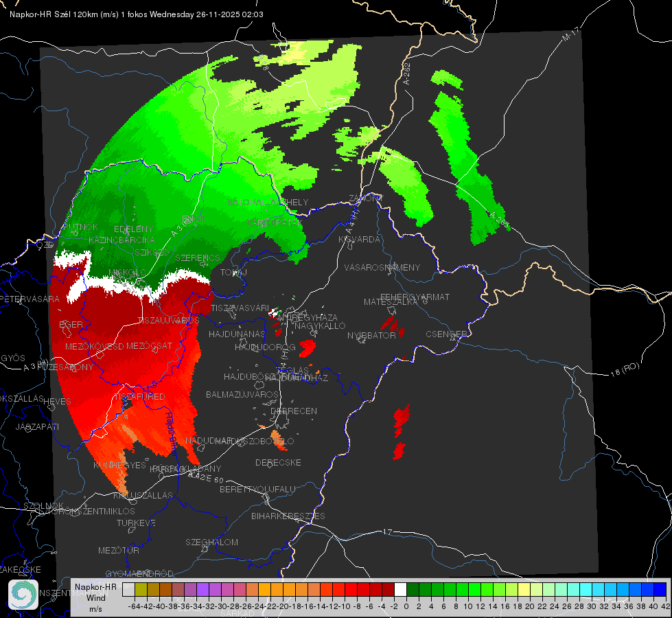Click the 'Napkor-HR Wind m/s' legend label
This screenshot has width=672, height=618.
pyautogui.click(x=95, y=598)
